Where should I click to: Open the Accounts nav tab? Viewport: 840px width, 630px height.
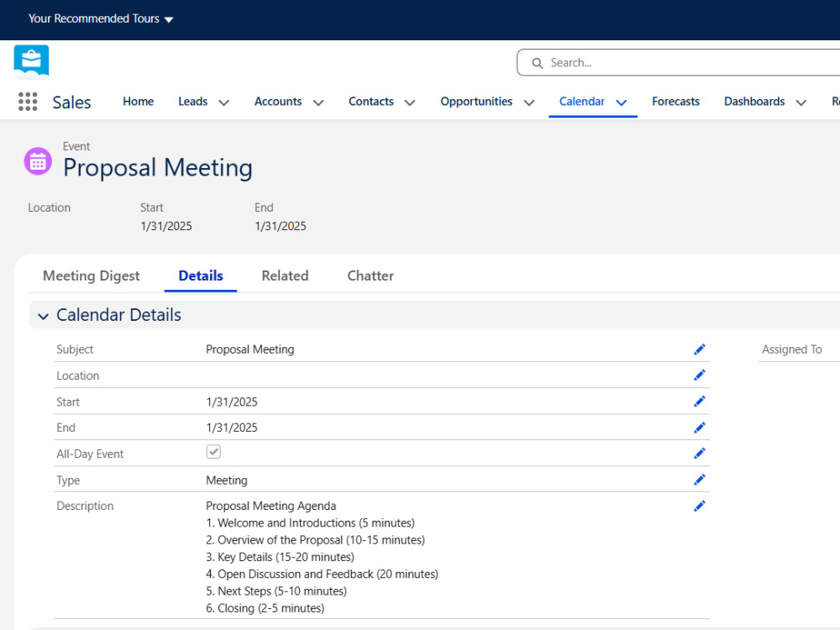pos(278,102)
